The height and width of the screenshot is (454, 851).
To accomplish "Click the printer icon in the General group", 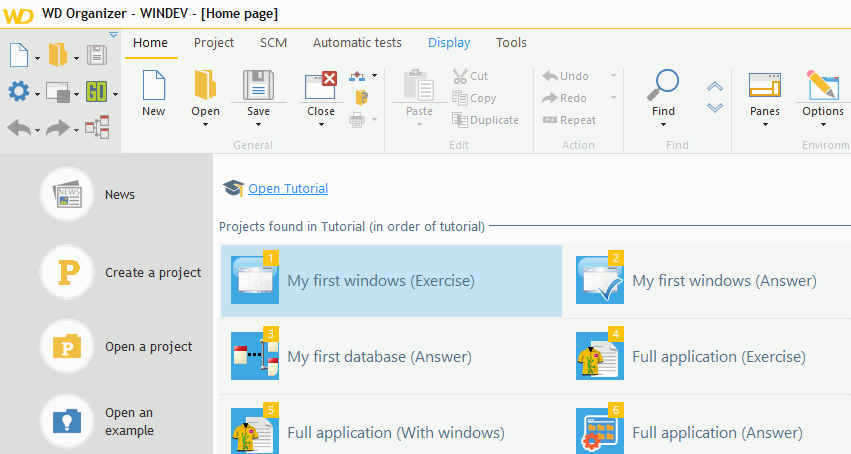I will point(357,120).
